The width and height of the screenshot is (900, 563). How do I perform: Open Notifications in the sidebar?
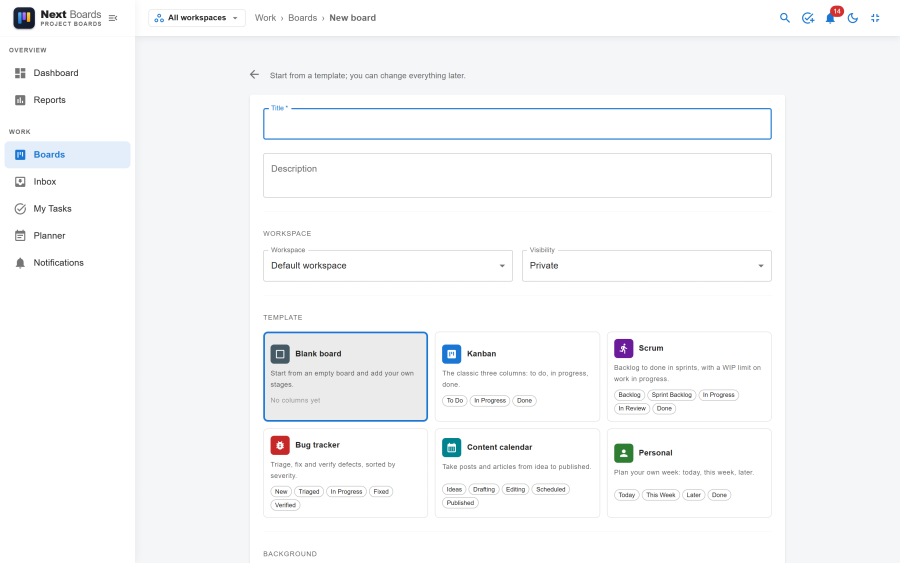click(x=67, y=262)
